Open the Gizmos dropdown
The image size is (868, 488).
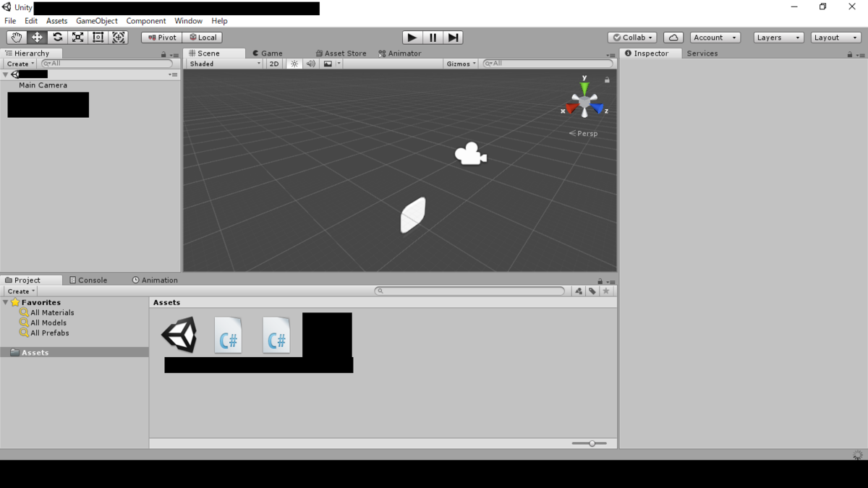461,64
